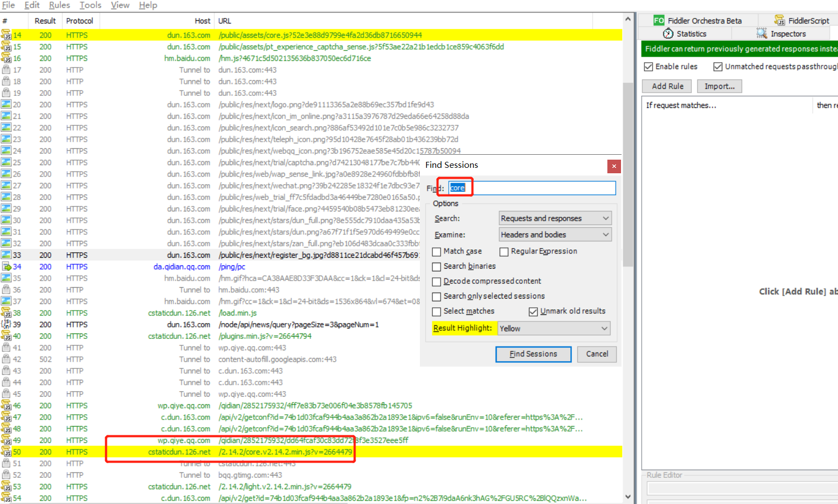Uncheck Unmark old results
This screenshot has height=504, width=838.
[533, 312]
